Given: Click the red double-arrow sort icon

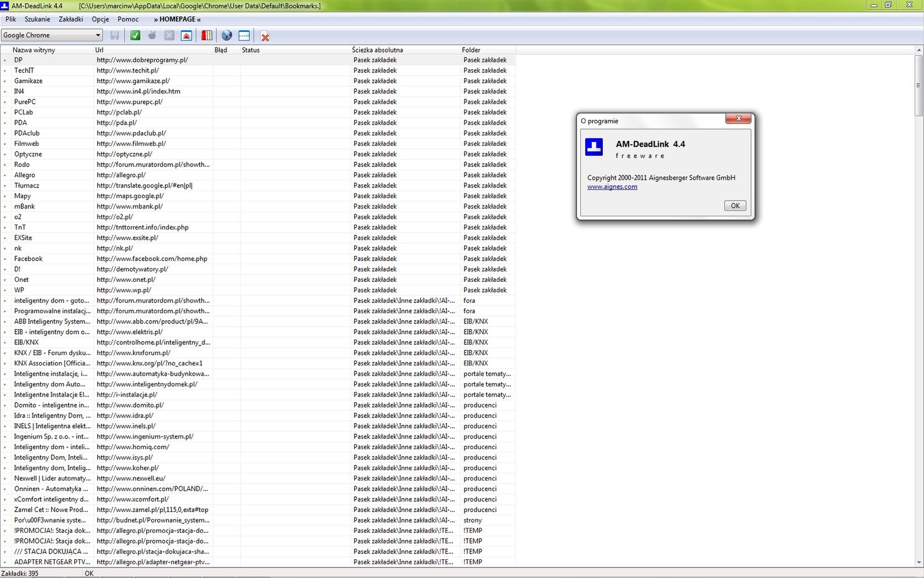Looking at the screenshot, I should 186,35.
